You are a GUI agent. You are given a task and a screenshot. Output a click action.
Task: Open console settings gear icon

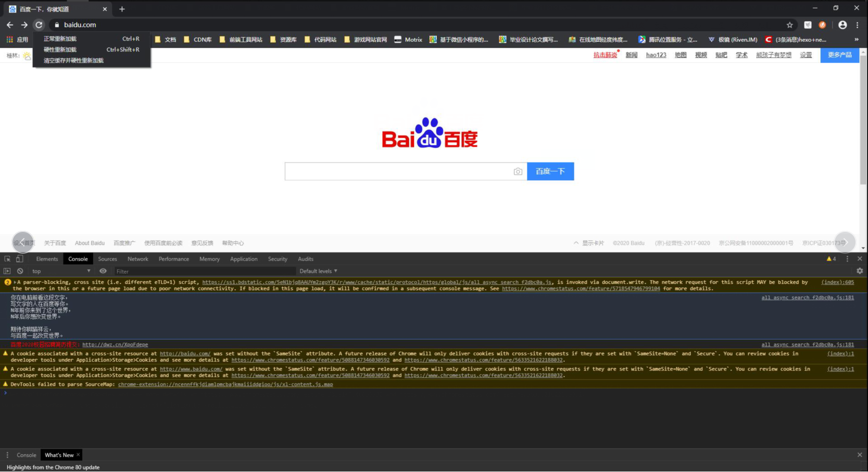pyautogui.click(x=860, y=271)
